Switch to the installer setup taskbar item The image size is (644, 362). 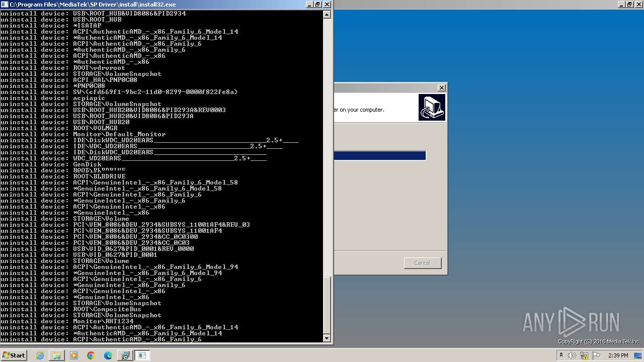pos(125,355)
